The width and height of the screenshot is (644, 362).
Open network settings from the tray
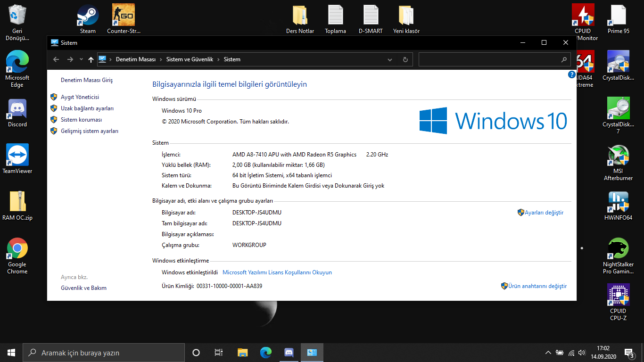[x=571, y=353]
